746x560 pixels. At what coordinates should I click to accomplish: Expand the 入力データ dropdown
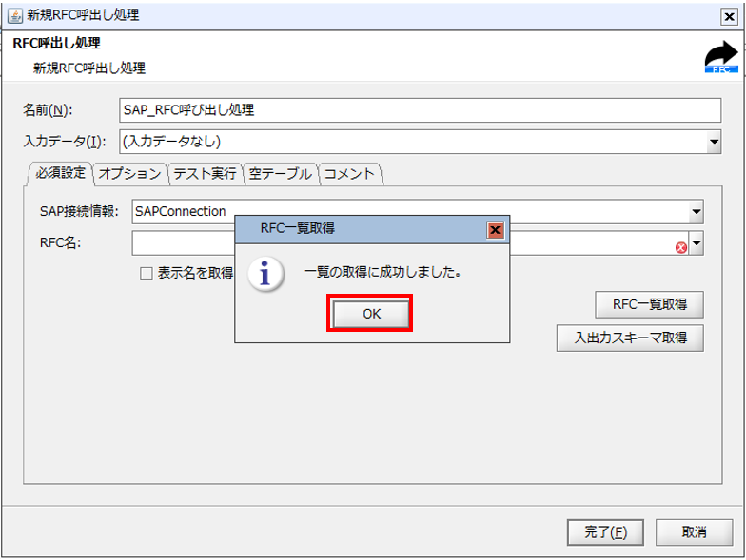714,142
